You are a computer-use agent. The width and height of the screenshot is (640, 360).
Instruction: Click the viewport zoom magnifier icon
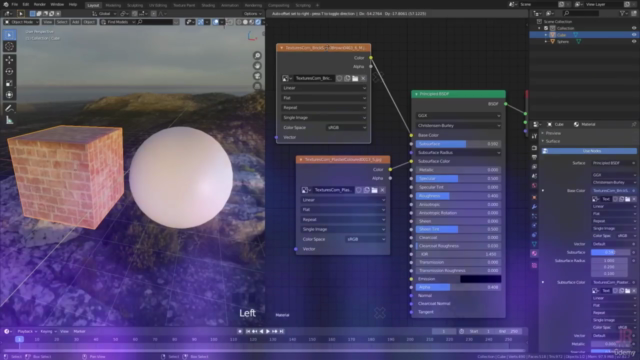pyautogui.click(x=257, y=56)
